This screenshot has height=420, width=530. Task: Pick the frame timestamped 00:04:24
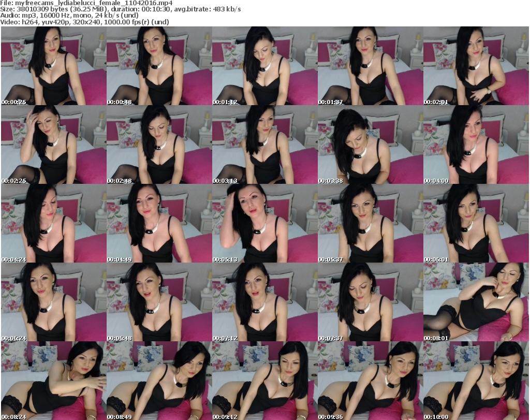click(54, 224)
